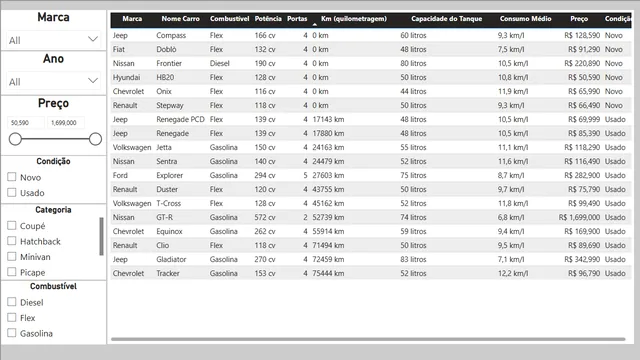Check the Diesel fuel checkbox

click(x=12, y=302)
